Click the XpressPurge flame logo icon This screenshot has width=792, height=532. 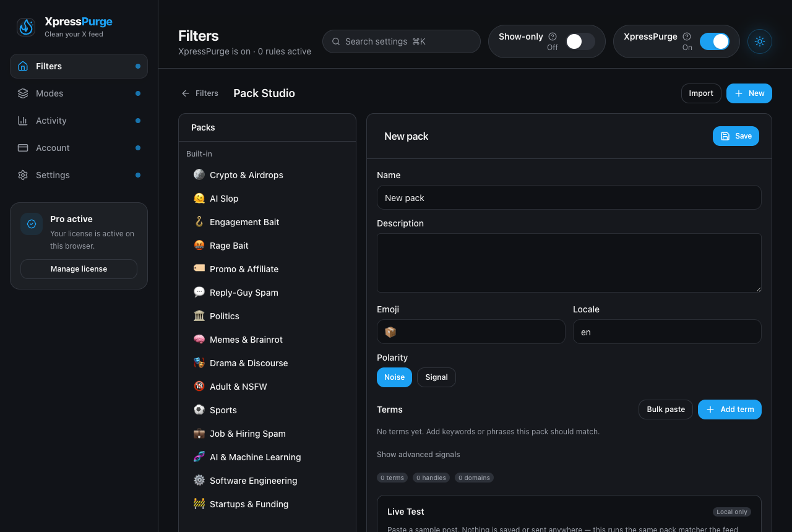coord(26,27)
